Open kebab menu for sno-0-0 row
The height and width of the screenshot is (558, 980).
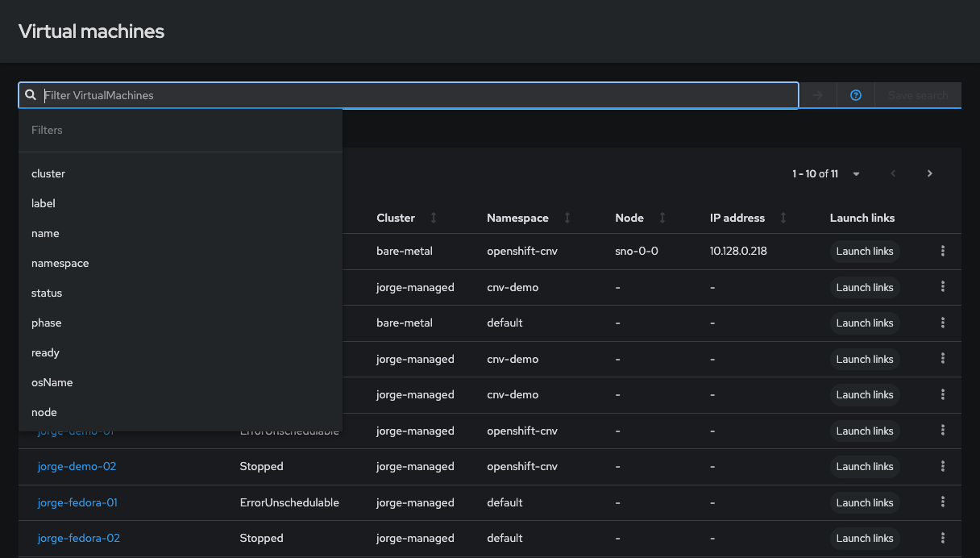click(x=942, y=252)
